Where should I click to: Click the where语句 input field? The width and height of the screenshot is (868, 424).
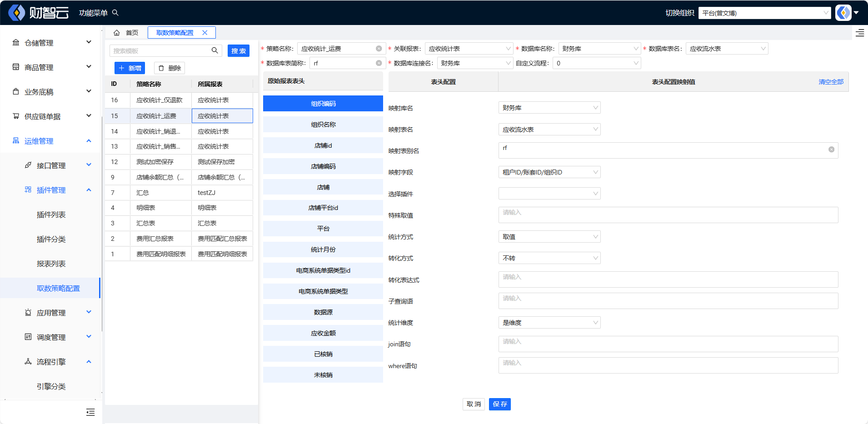[x=668, y=365]
